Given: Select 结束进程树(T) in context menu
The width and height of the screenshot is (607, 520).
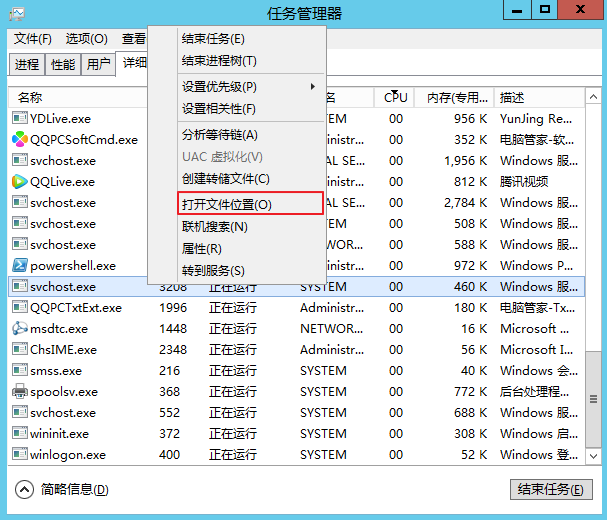Looking at the screenshot, I should coord(219,61).
